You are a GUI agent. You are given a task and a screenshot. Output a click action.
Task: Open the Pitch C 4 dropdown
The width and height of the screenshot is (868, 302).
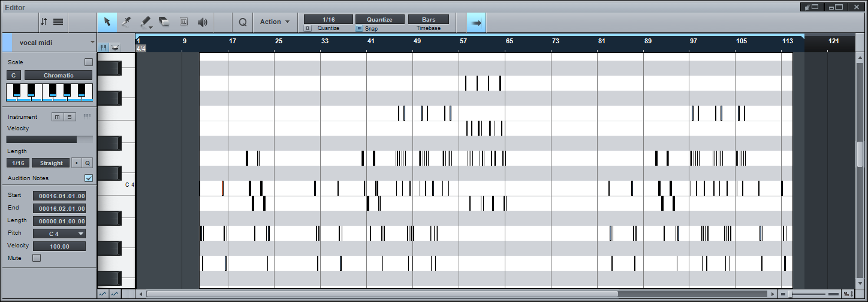click(59, 234)
